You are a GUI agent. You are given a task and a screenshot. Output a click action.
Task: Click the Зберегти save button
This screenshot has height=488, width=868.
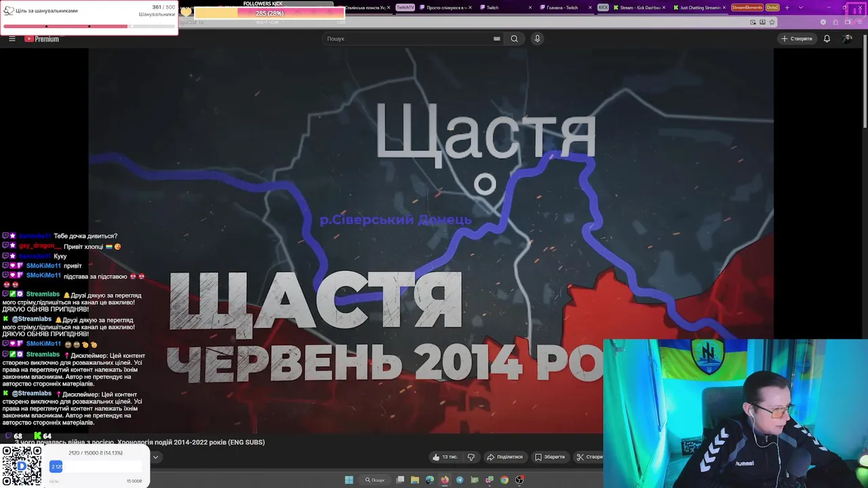point(550,457)
